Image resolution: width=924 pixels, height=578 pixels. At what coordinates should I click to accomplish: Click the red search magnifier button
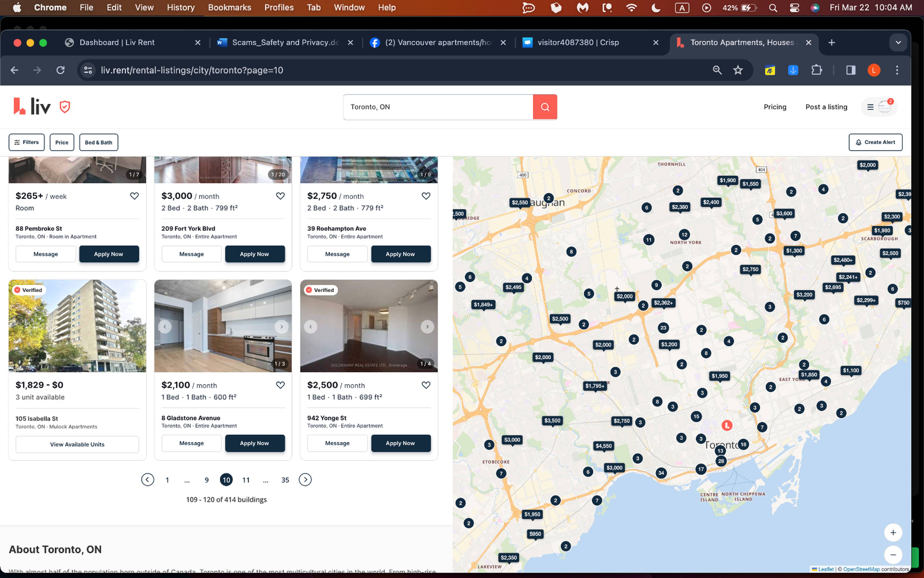point(545,107)
